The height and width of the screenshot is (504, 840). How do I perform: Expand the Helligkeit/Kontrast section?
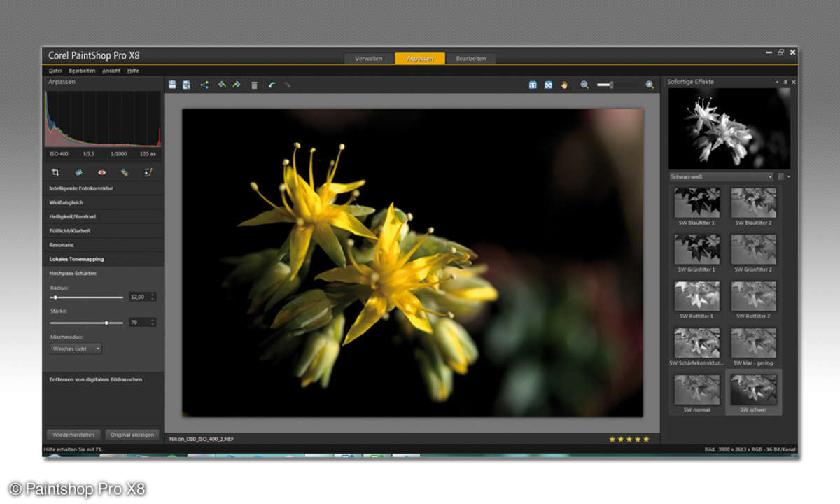(103, 216)
